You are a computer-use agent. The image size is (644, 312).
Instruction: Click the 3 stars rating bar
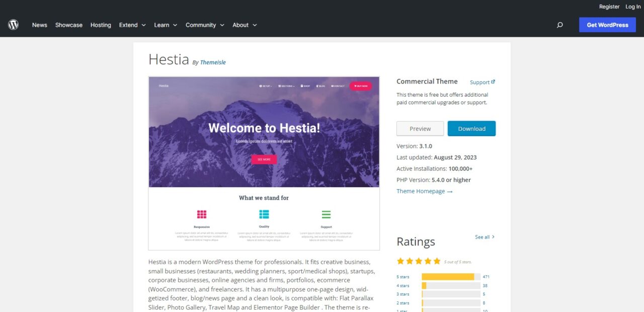[x=451, y=294]
